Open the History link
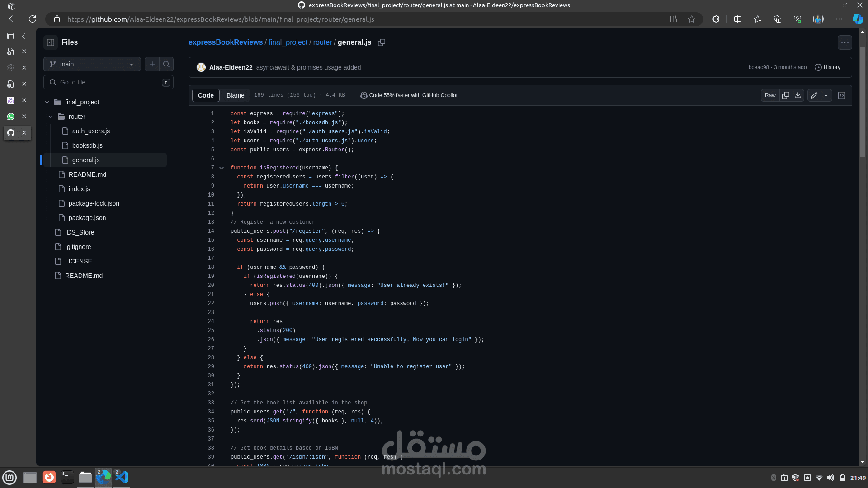Image resolution: width=868 pixels, height=488 pixels. pos(827,67)
